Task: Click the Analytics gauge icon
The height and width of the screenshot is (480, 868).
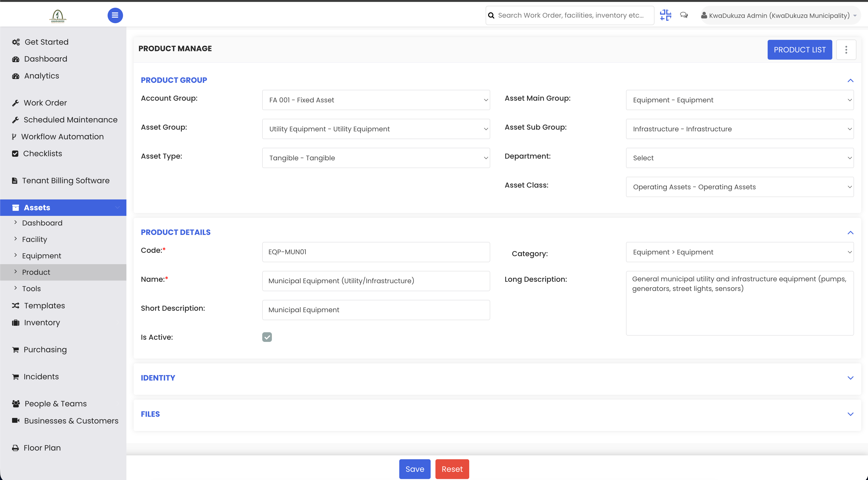Action: [x=15, y=76]
